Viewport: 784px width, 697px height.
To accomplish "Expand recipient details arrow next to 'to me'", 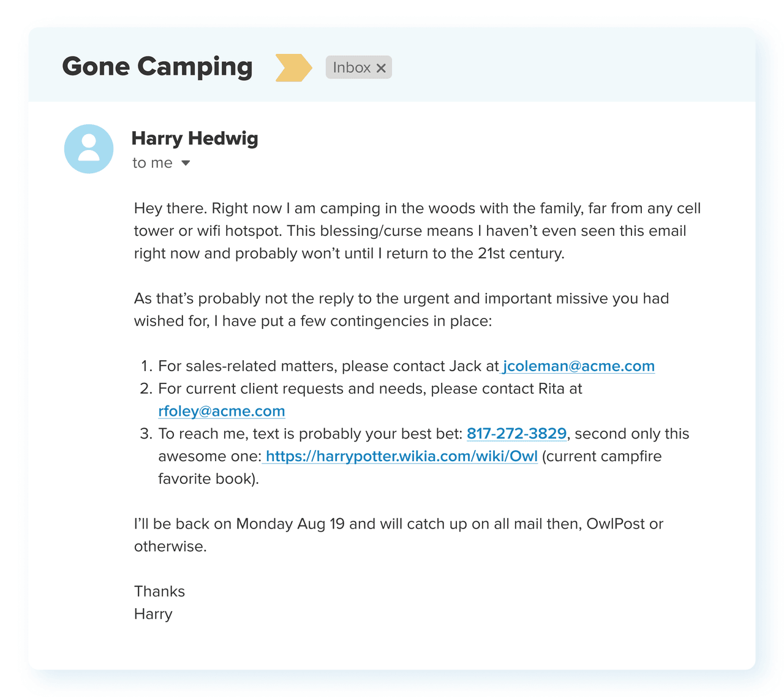I will tap(186, 163).
